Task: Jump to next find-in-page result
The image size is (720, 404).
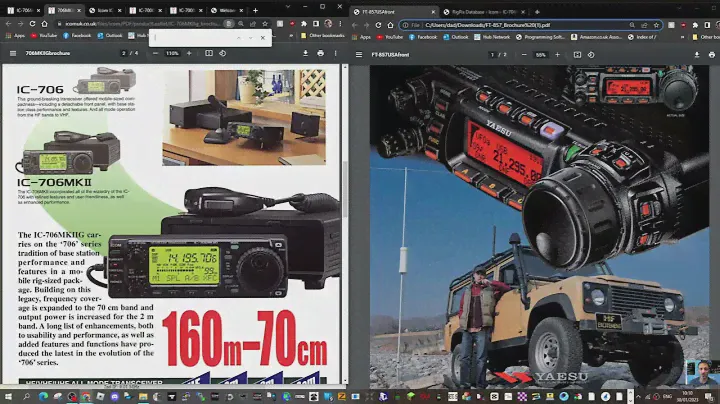Action: tap(249, 38)
